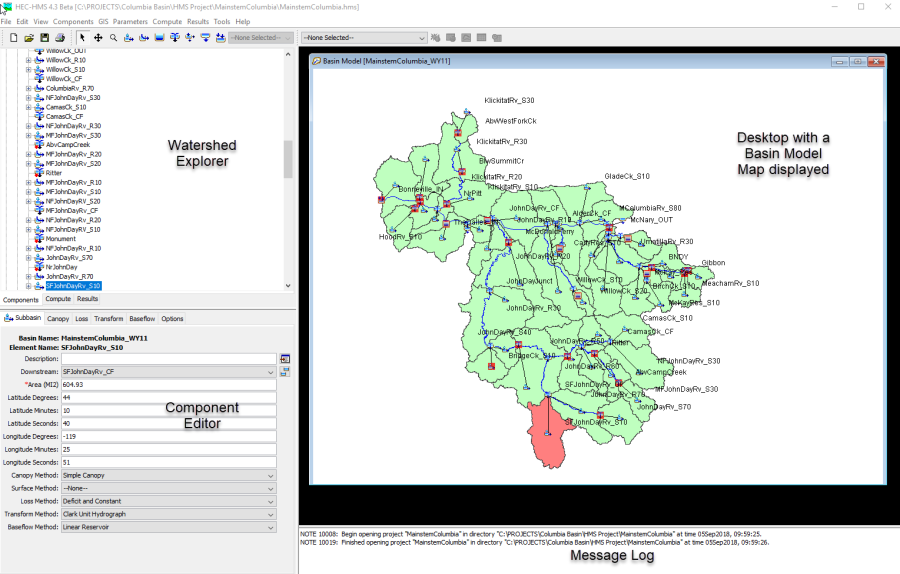Image resolution: width=900 pixels, height=574 pixels.
Task: Click the Open Project folder icon
Action: pyautogui.click(x=29, y=38)
